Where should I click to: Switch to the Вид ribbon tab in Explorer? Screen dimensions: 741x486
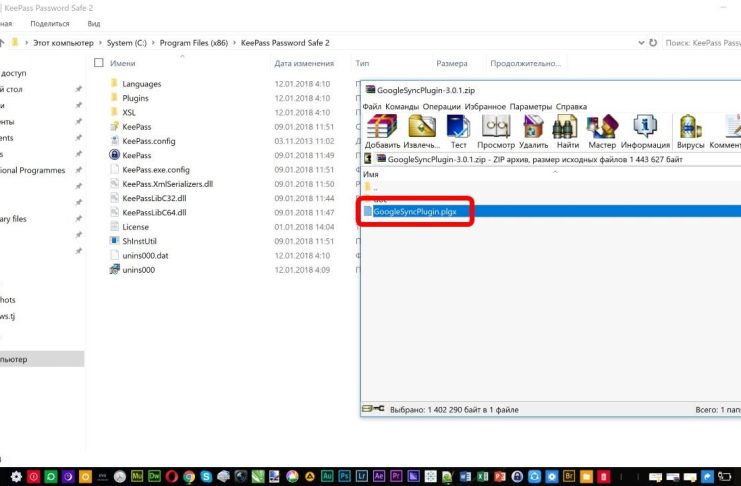coord(94,23)
